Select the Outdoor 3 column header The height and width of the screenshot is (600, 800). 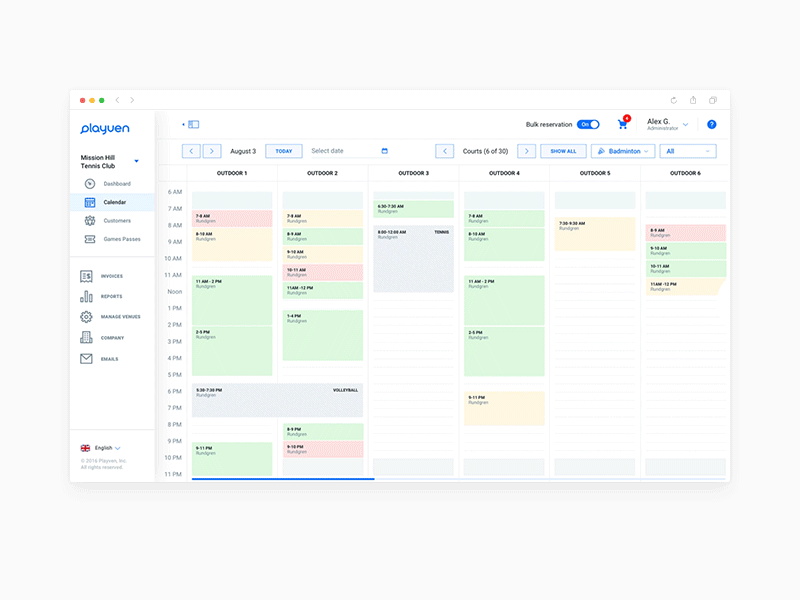pyautogui.click(x=414, y=173)
